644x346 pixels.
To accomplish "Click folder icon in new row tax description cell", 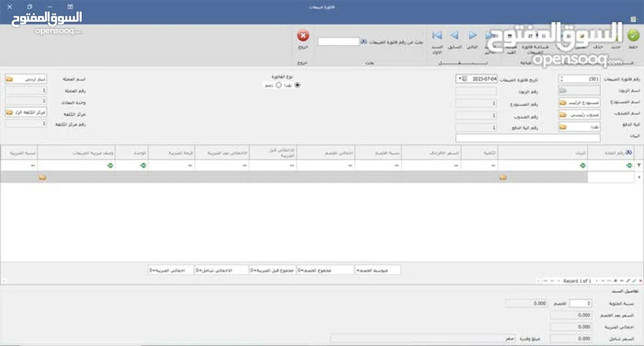I will pyautogui.click(x=42, y=177).
